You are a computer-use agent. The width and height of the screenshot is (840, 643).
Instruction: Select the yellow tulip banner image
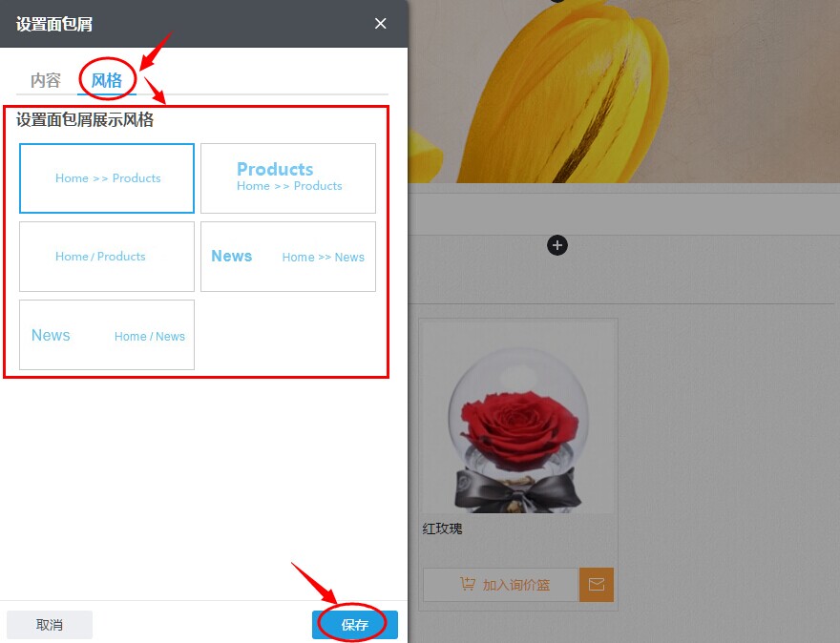[x=624, y=91]
